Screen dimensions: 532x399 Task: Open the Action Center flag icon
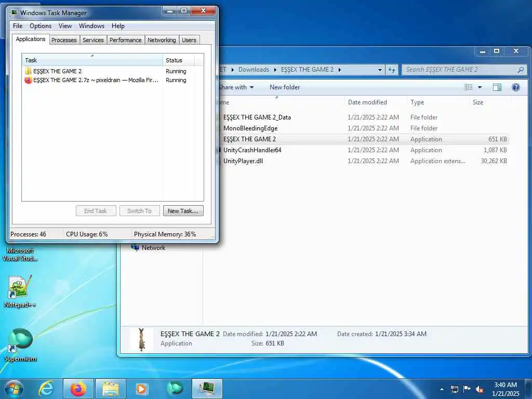coord(467,389)
